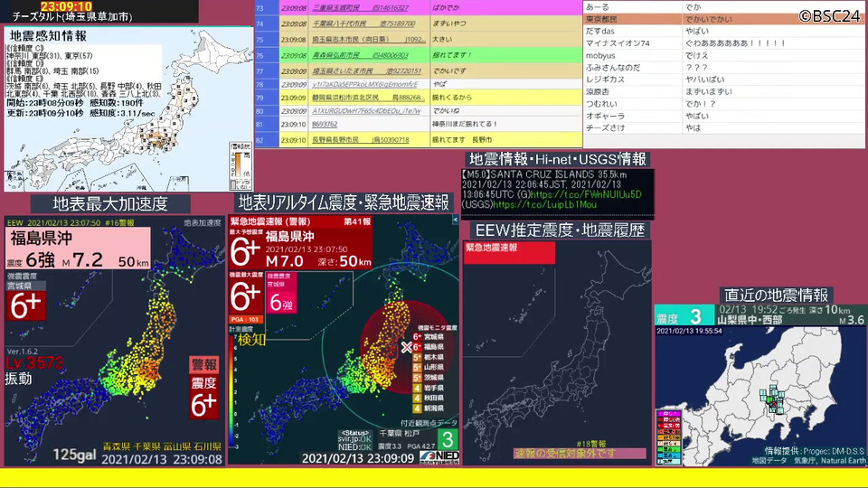Viewport: 868px width, 488px height.
Task: Click the 岩手県 4 entry in the prefecture list
Action: (428, 388)
